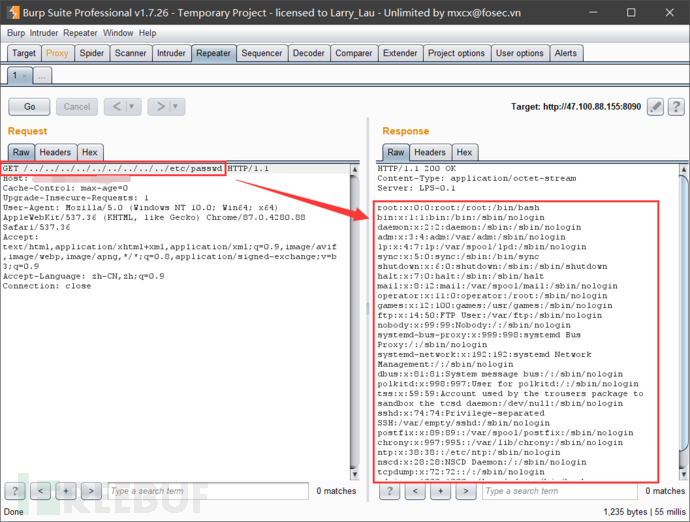Switch to the Intruder tool tab
The width and height of the screenshot is (690, 522).
click(x=171, y=53)
